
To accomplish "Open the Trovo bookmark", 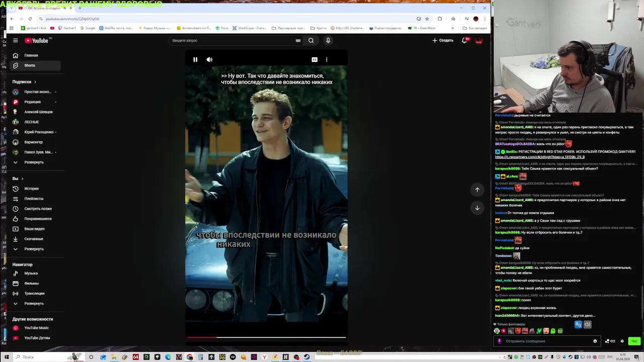I will click(x=222, y=28).
